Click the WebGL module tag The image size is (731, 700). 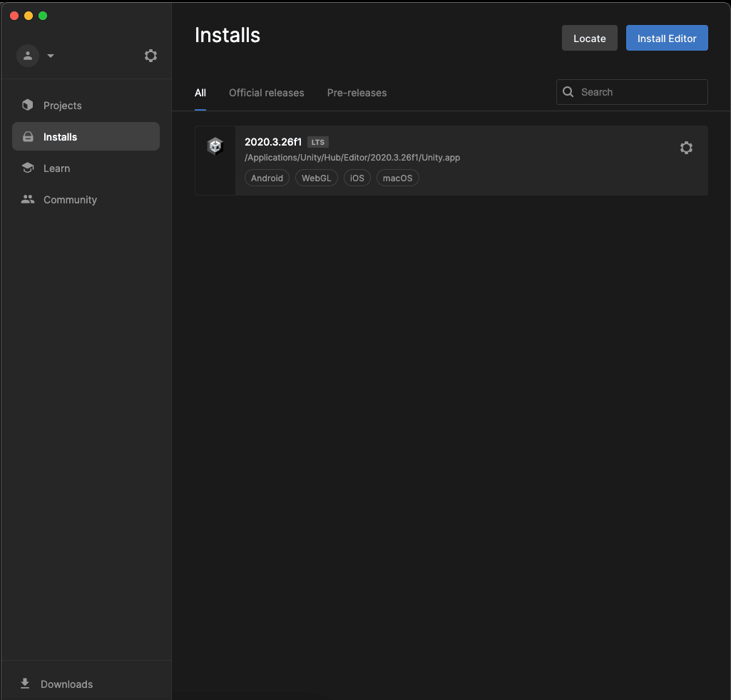(x=316, y=178)
